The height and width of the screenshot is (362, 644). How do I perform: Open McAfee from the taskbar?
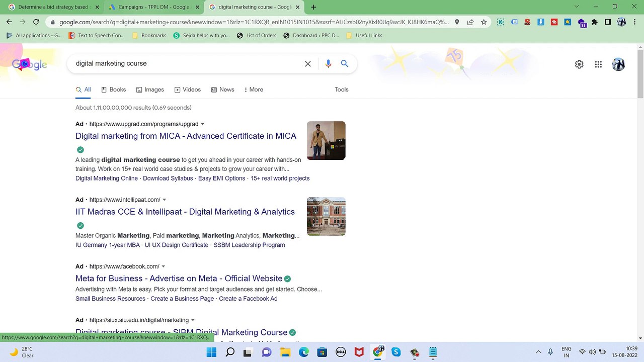tap(359, 352)
